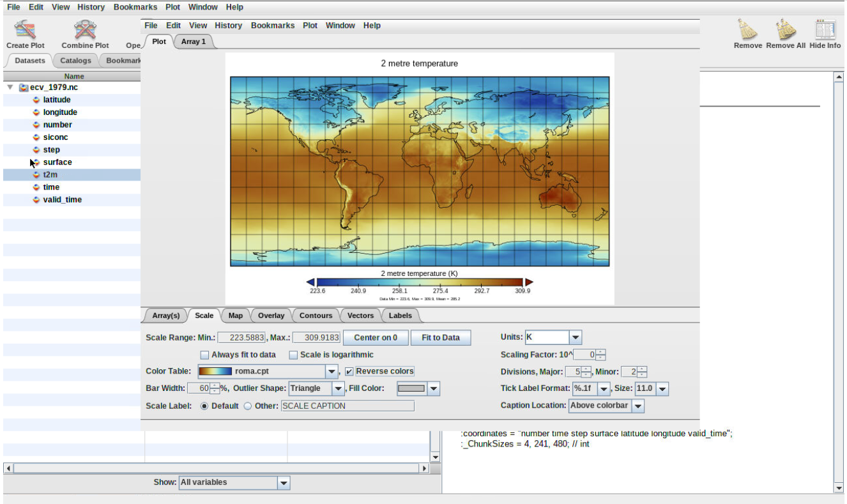The width and height of the screenshot is (847, 504).
Task: Click the Major divisions stepper
Action: click(586, 372)
